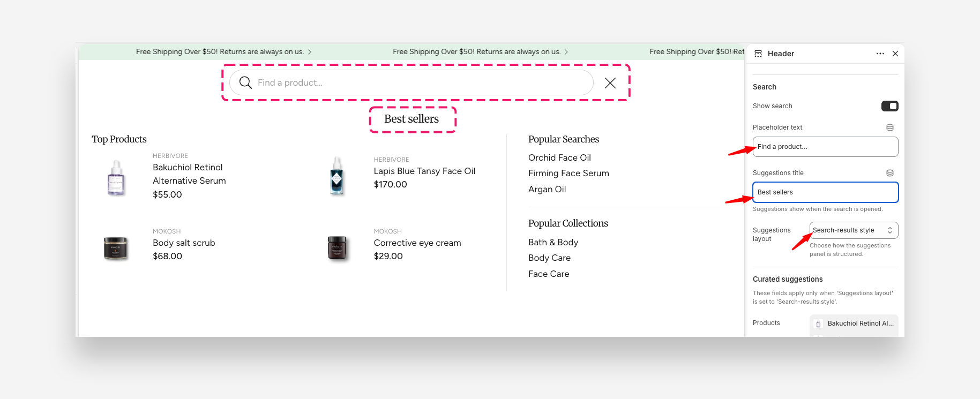Screen dimensions: 980x399
Task: Click the Placeholder text input field
Action: coord(825,147)
